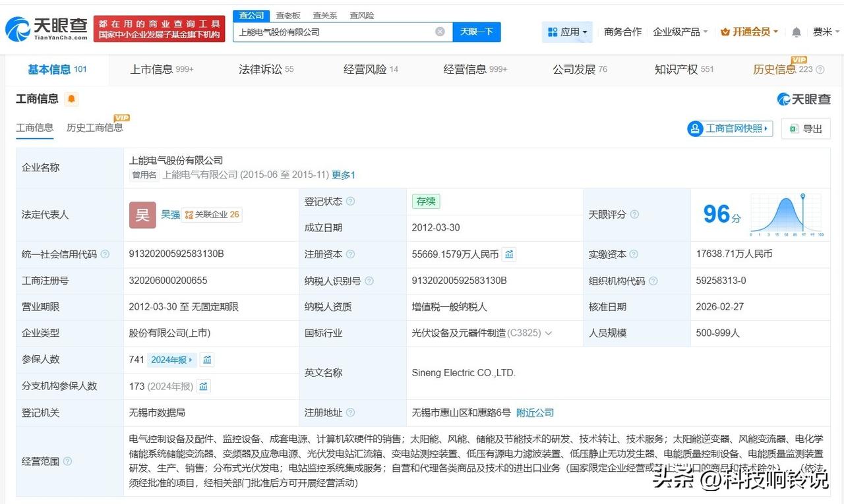Open the help icon next to 组织机构代码
844x504 pixels.
(x=653, y=281)
